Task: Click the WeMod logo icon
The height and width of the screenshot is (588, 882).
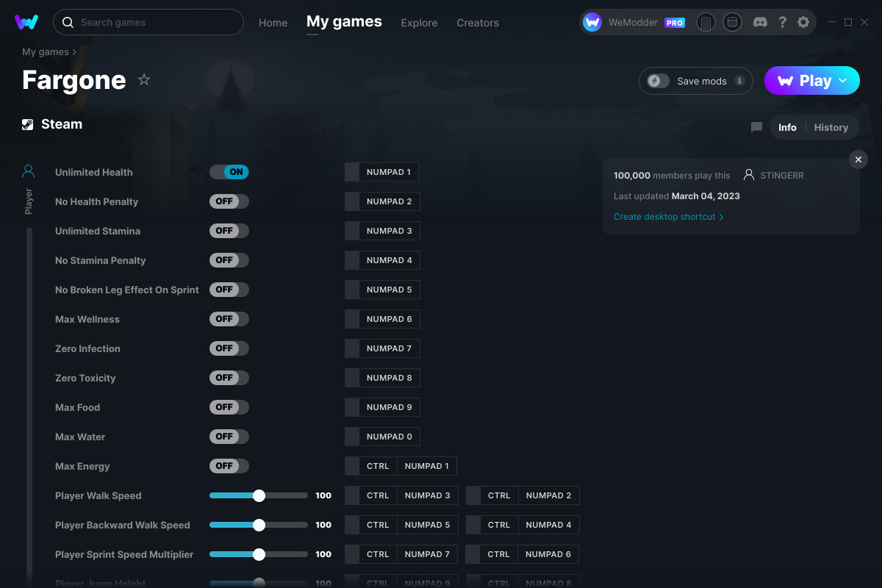Action: coord(26,22)
